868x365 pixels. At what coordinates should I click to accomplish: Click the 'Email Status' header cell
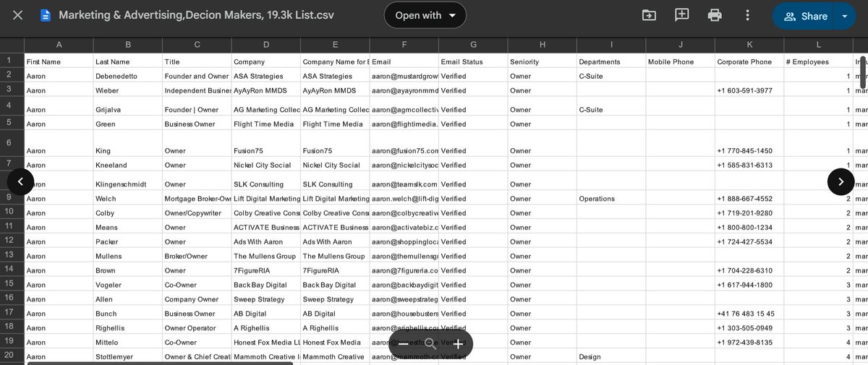point(473,61)
